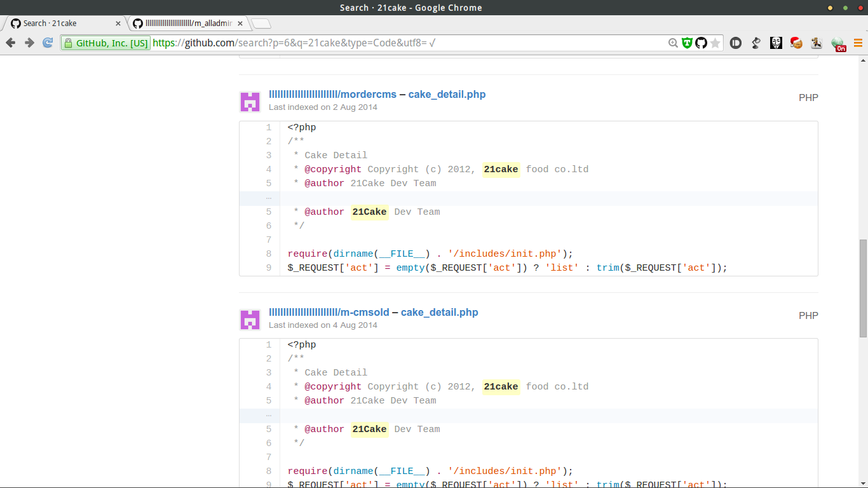868x488 pixels.
Task: Click the green GitHub, Inc. security lock badge
Action: (x=105, y=43)
